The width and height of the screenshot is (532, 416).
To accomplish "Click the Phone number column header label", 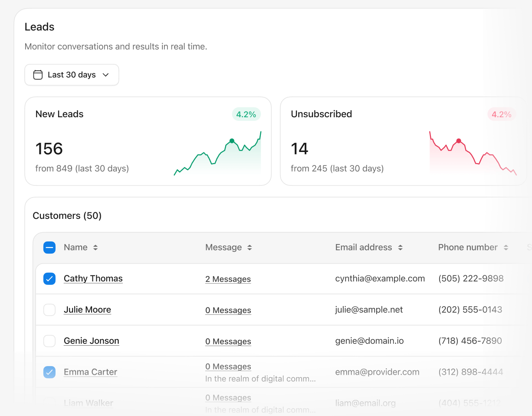I will [x=468, y=248].
